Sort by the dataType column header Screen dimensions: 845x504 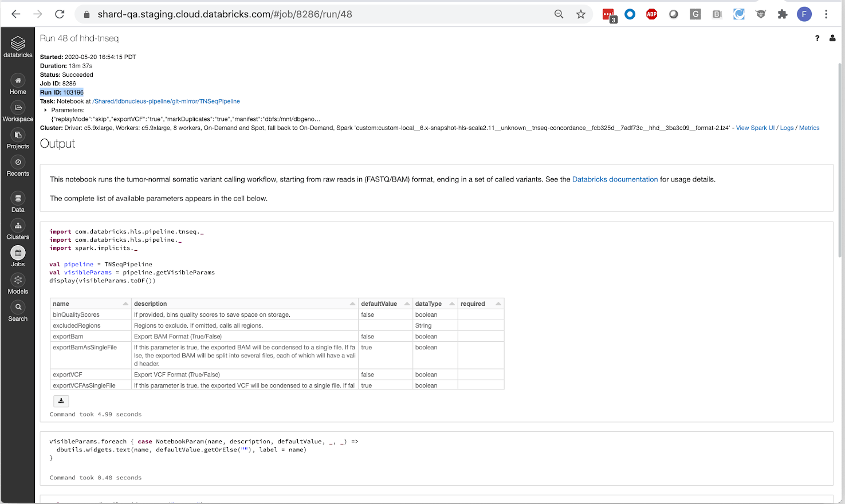click(x=434, y=304)
